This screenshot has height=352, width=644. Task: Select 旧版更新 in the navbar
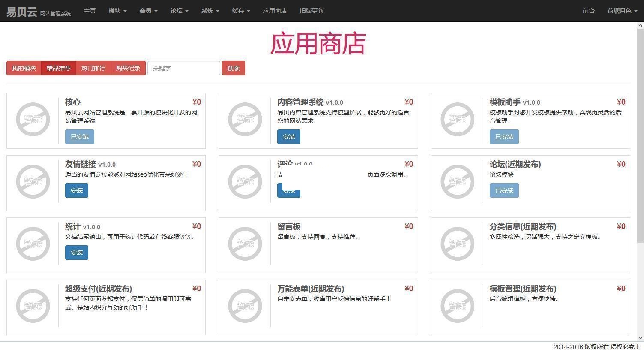(312, 11)
